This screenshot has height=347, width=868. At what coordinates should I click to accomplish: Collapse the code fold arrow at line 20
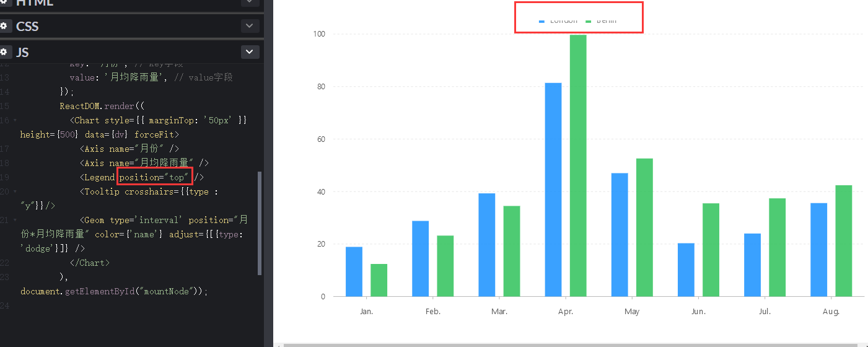coord(15,191)
